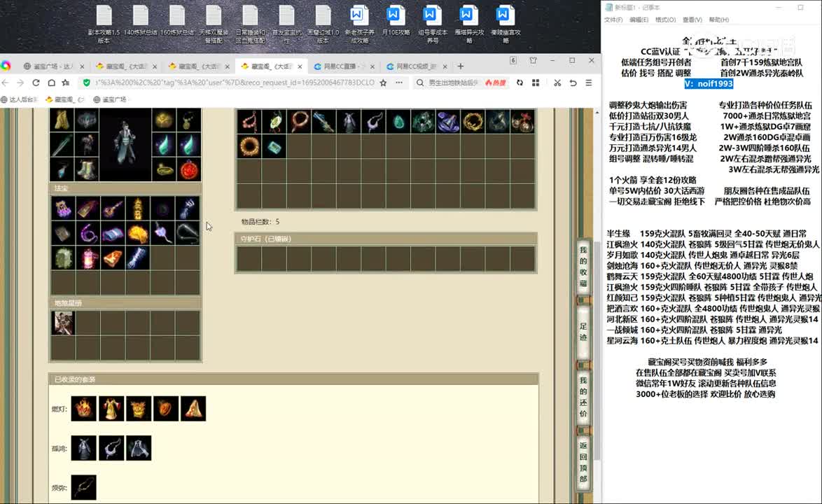
Task: Click the browser back arrow
Action: point(5,83)
